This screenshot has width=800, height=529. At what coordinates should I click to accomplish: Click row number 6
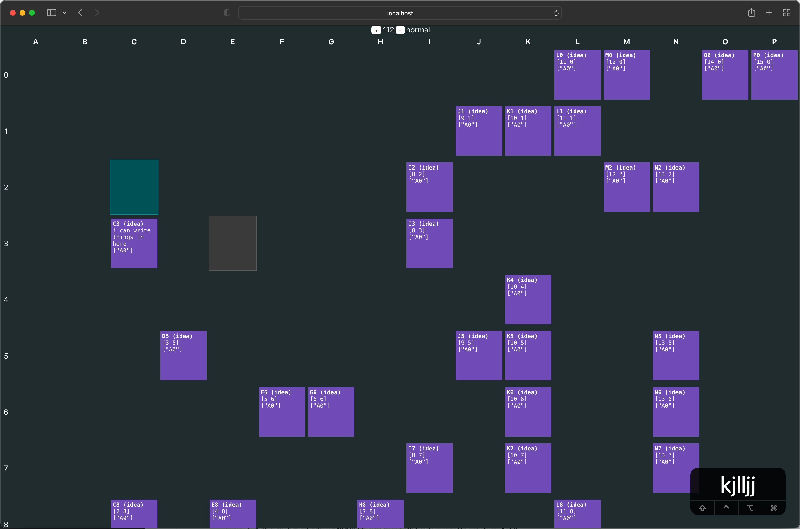(x=6, y=412)
